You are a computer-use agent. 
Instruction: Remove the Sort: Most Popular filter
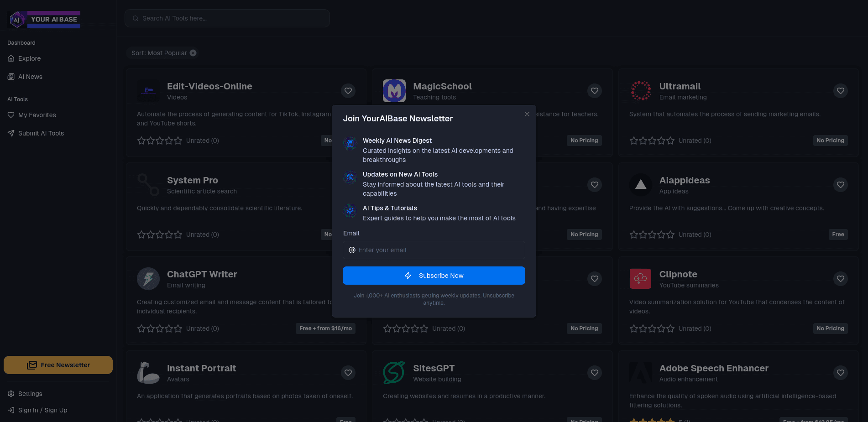[193, 53]
